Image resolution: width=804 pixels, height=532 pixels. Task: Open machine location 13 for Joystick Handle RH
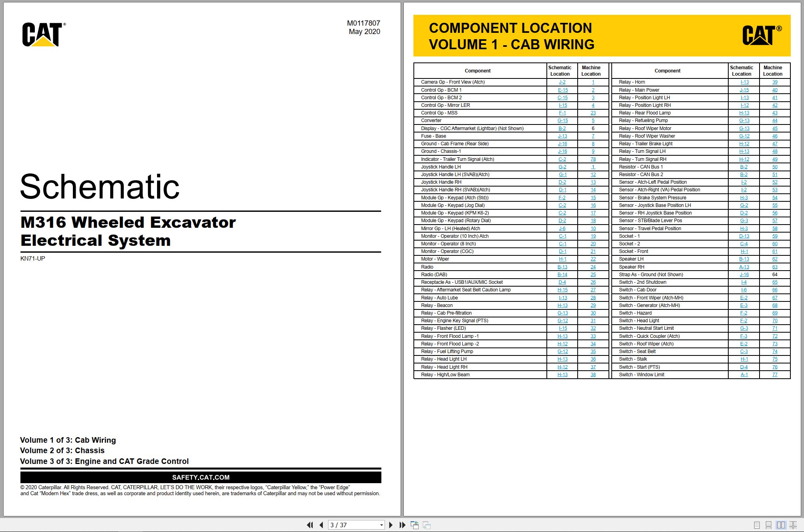(x=593, y=182)
